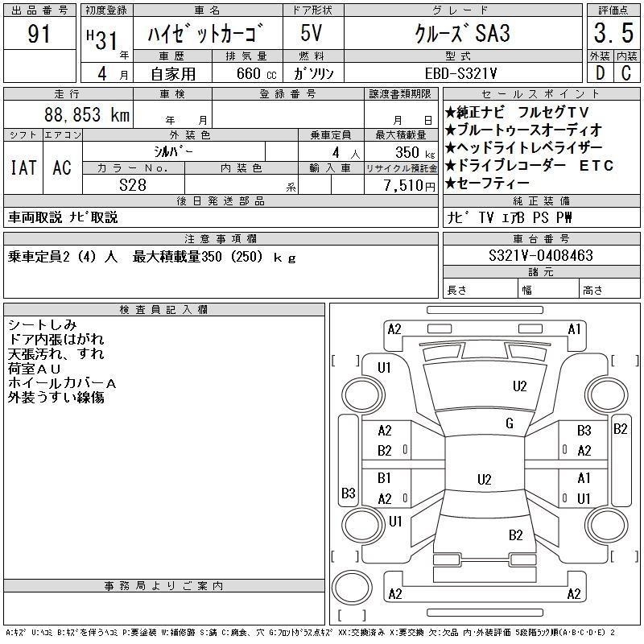Click the 乗車定員2(4)人 caution note

152,257
